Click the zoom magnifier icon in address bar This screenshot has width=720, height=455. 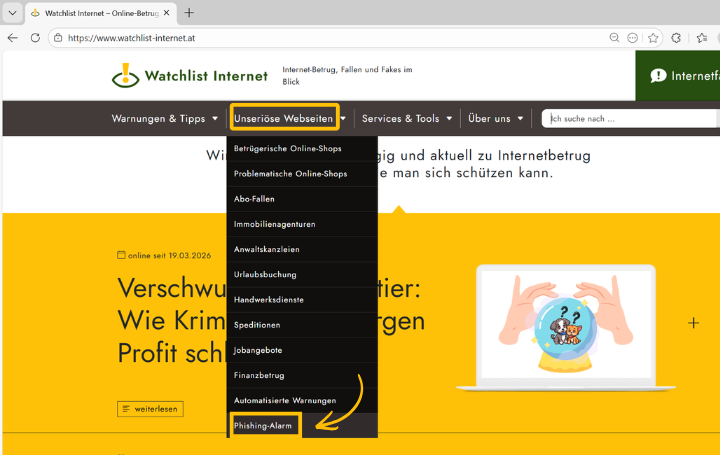coord(614,37)
